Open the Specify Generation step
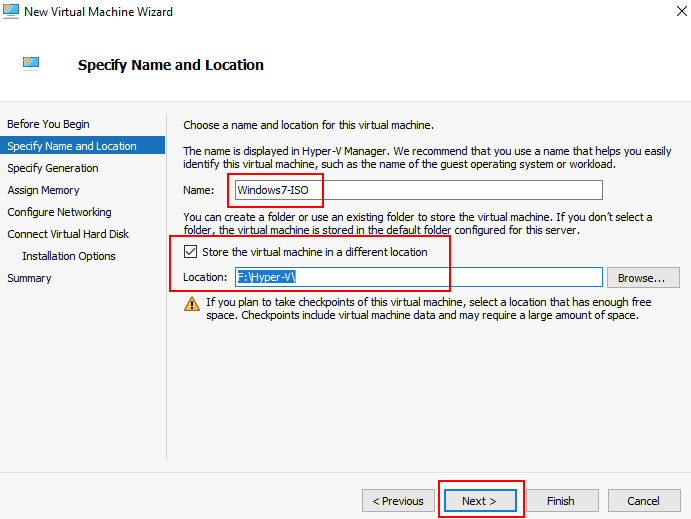The width and height of the screenshot is (691, 519). pos(53,168)
